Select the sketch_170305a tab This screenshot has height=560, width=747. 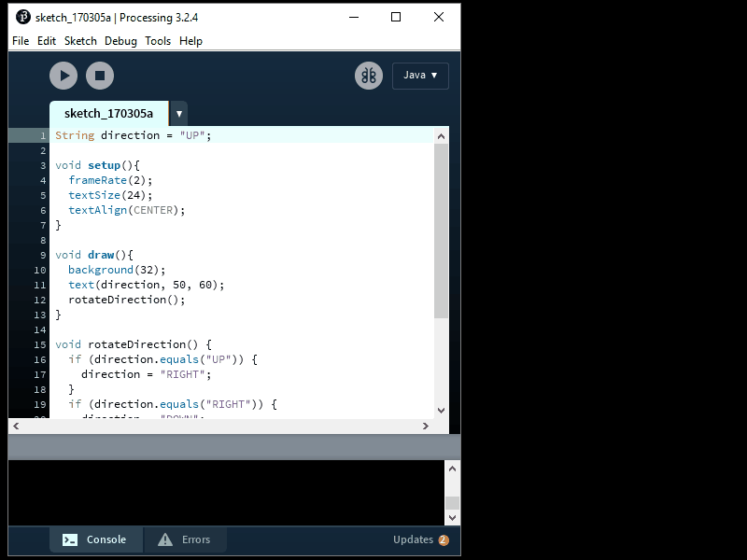pos(108,113)
